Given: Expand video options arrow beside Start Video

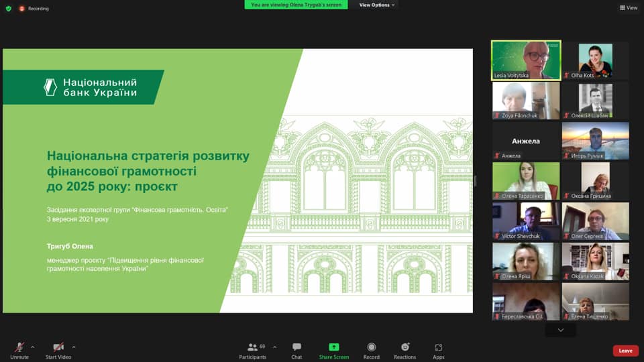Looking at the screenshot, I should coord(74,347).
